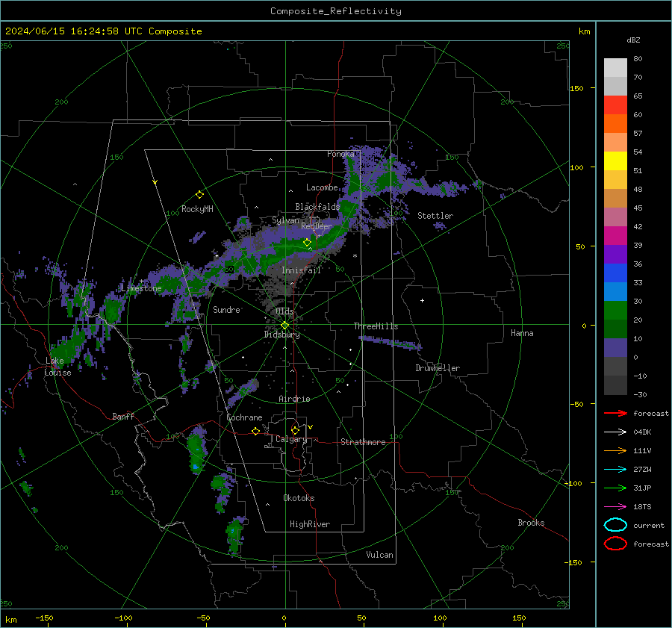Click the Lake Louise label

57,367
